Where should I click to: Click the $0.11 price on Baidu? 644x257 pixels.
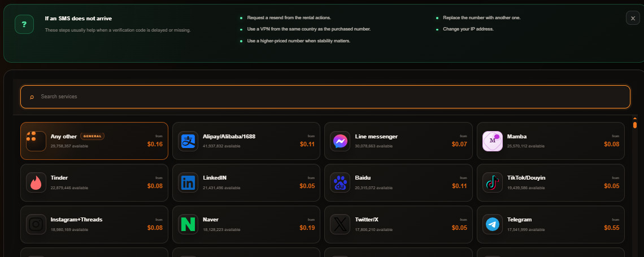pos(459,186)
